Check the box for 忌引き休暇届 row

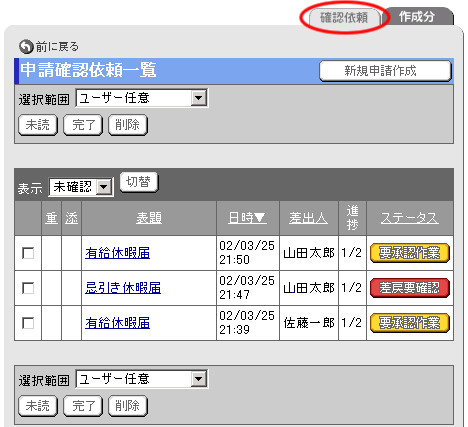click(28, 288)
